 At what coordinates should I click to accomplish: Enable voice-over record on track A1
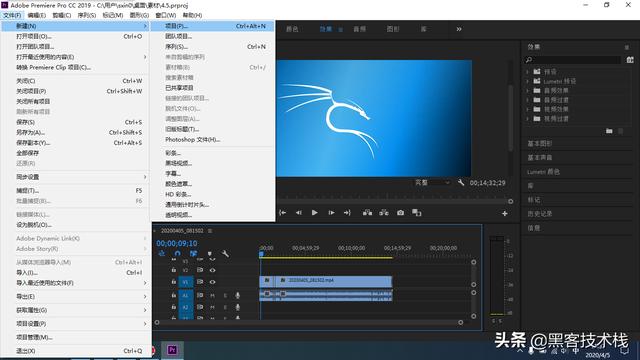coord(238,295)
